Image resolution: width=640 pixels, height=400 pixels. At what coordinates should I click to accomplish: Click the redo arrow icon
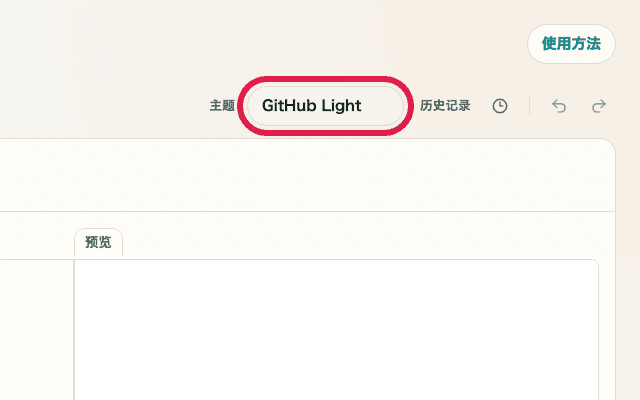pyautogui.click(x=599, y=106)
